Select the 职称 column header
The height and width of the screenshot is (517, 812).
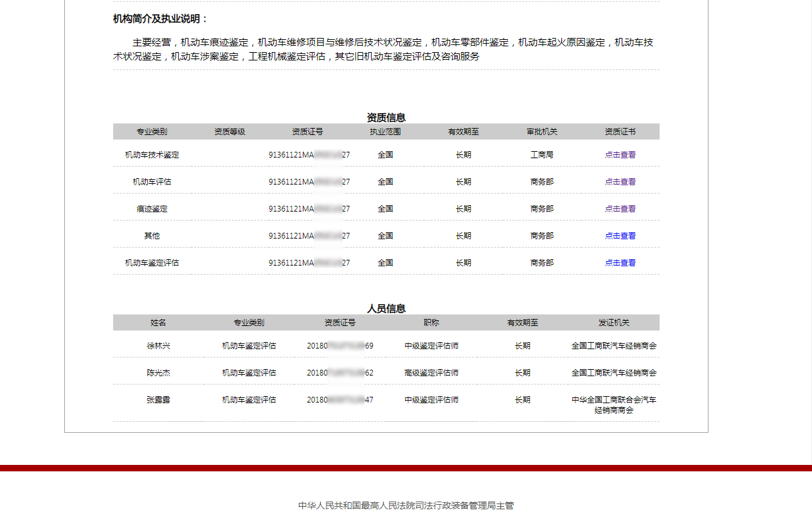[x=431, y=323]
